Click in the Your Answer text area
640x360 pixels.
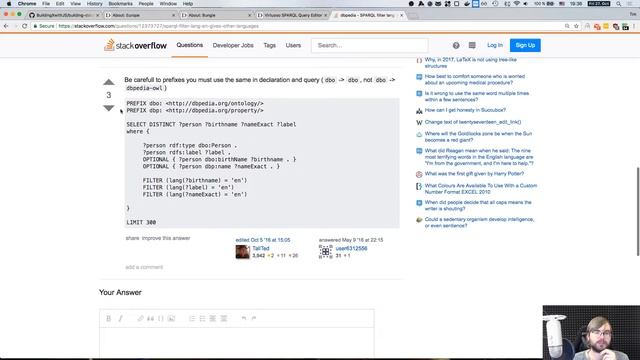[x=237, y=343]
